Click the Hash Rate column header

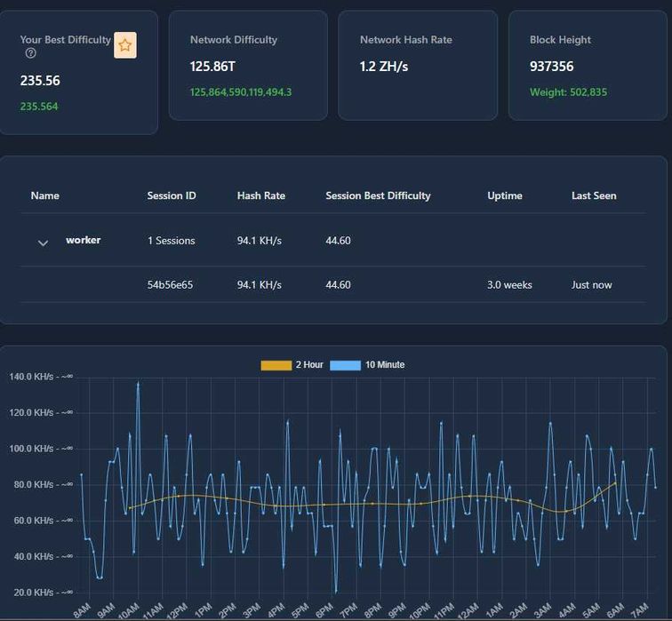point(261,195)
